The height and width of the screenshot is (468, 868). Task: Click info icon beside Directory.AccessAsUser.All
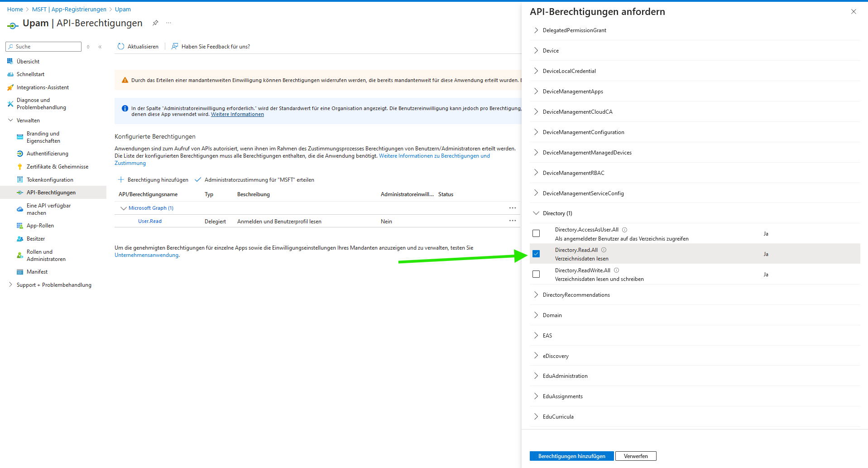624,230
